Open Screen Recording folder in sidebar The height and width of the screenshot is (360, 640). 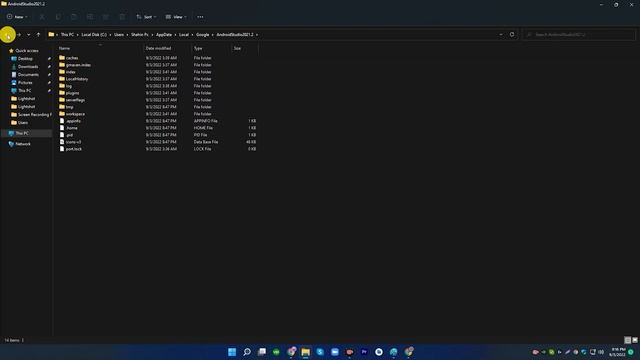tap(34, 115)
